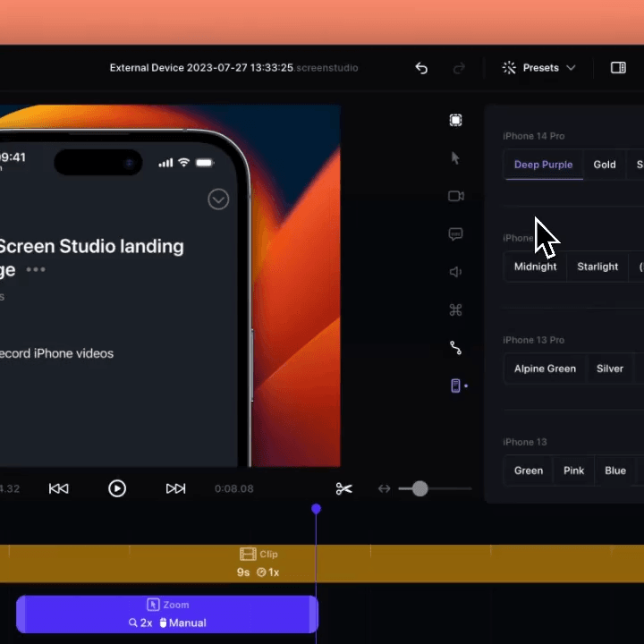Click the undo arrow icon
Screen dimensions: 644x644
(x=421, y=68)
